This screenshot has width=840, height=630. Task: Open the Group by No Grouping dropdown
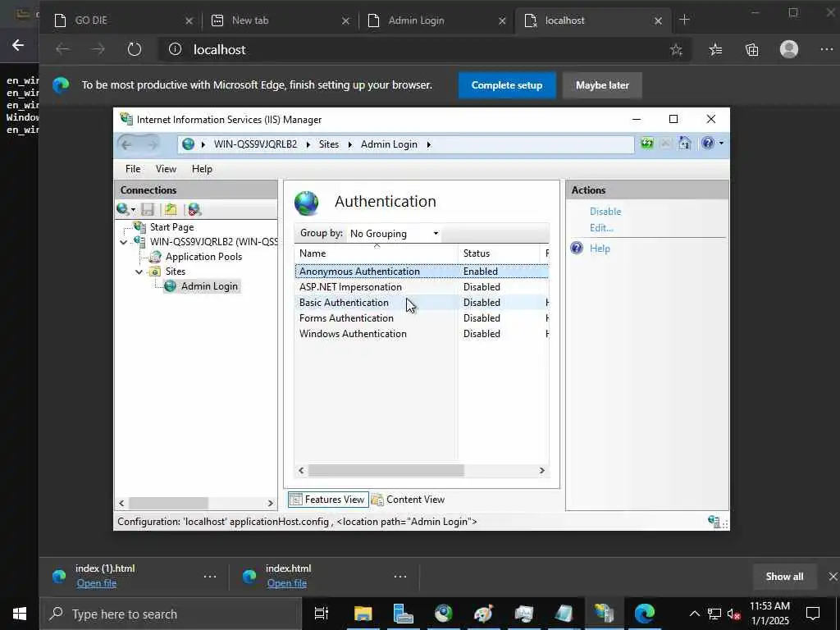394,234
